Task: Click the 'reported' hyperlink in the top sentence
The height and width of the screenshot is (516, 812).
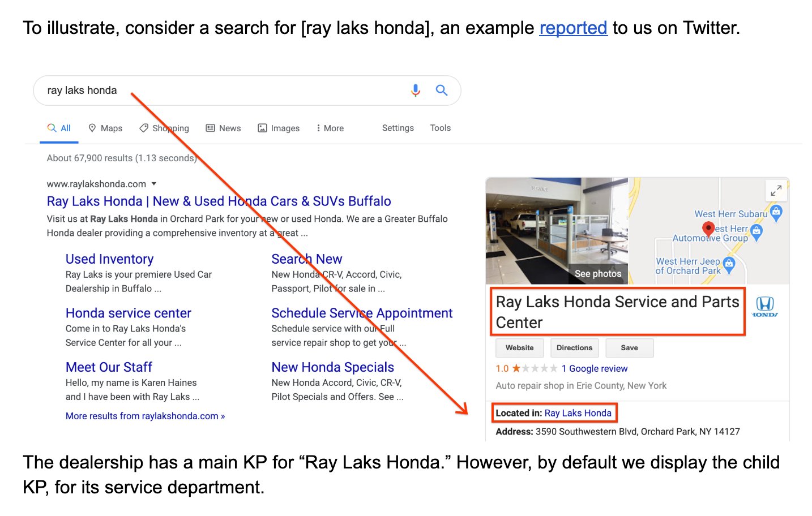Action: pyautogui.click(x=573, y=28)
